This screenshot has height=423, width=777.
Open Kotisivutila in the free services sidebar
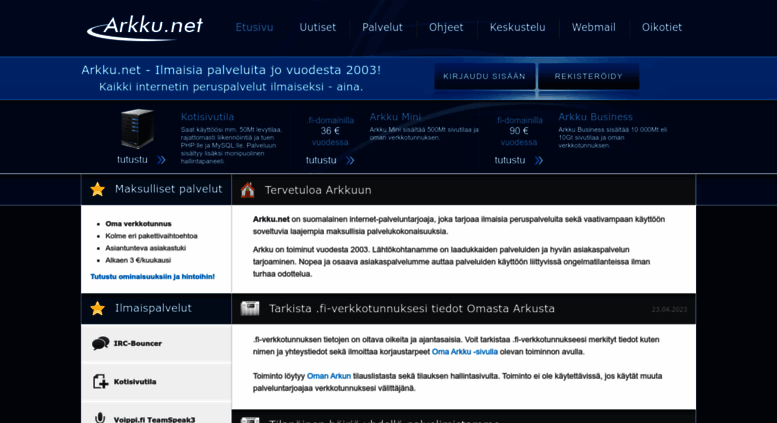(156, 381)
